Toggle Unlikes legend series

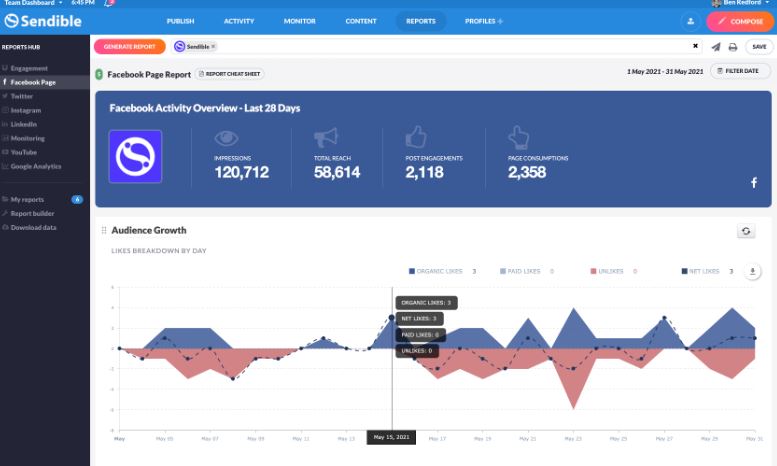(x=607, y=271)
